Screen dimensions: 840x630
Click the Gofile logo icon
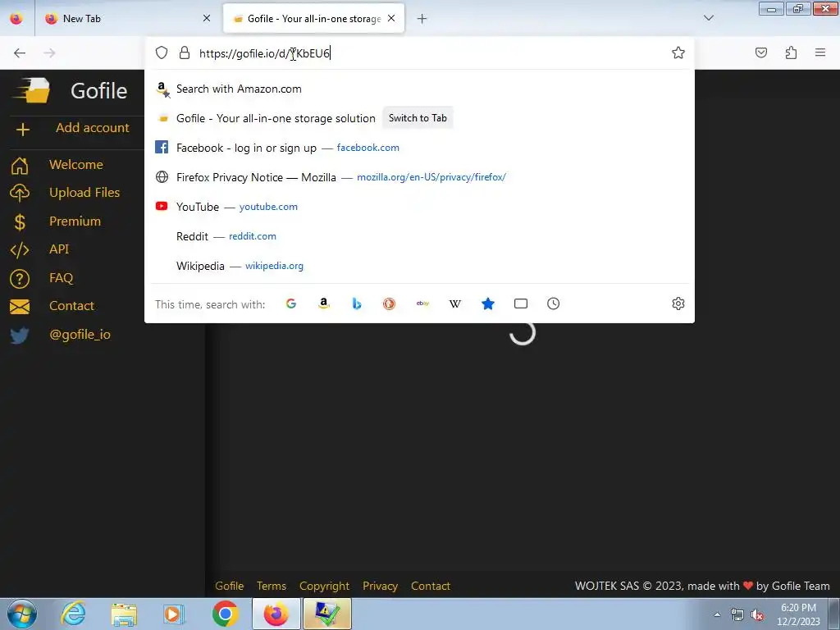pyautogui.click(x=32, y=90)
